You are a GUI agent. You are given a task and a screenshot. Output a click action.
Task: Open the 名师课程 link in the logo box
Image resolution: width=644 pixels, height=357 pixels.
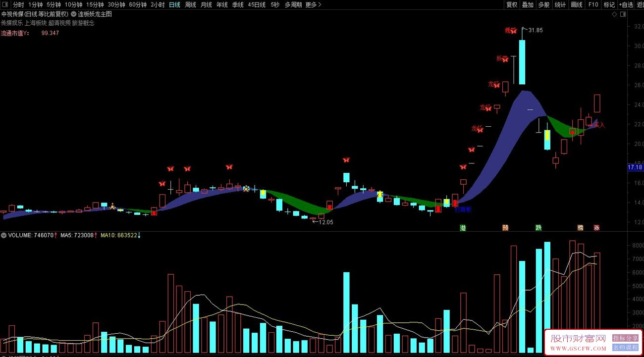tap(625, 348)
